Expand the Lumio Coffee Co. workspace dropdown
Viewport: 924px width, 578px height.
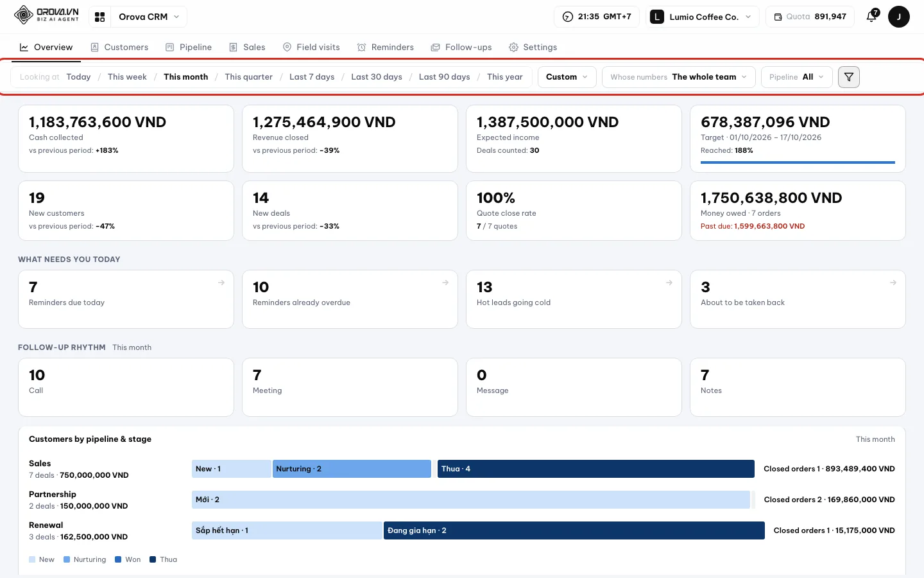pyautogui.click(x=703, y=17)
